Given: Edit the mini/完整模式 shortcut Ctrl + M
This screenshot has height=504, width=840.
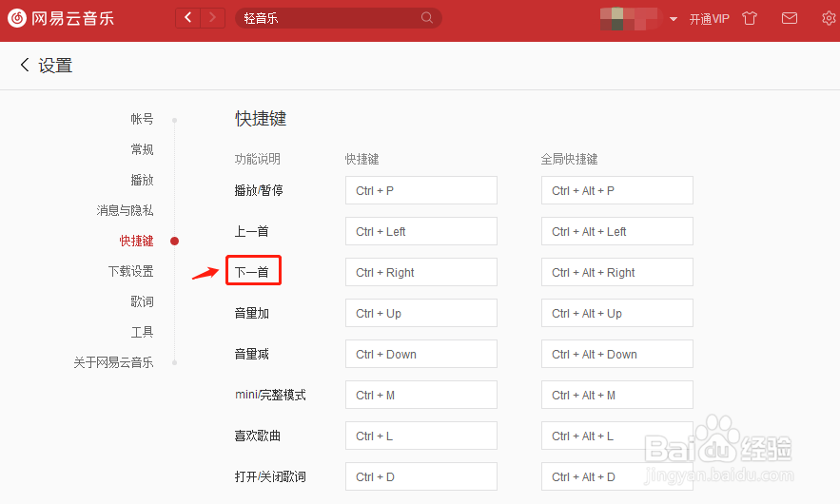Looking at the screenshot, I should pos(421,395).
